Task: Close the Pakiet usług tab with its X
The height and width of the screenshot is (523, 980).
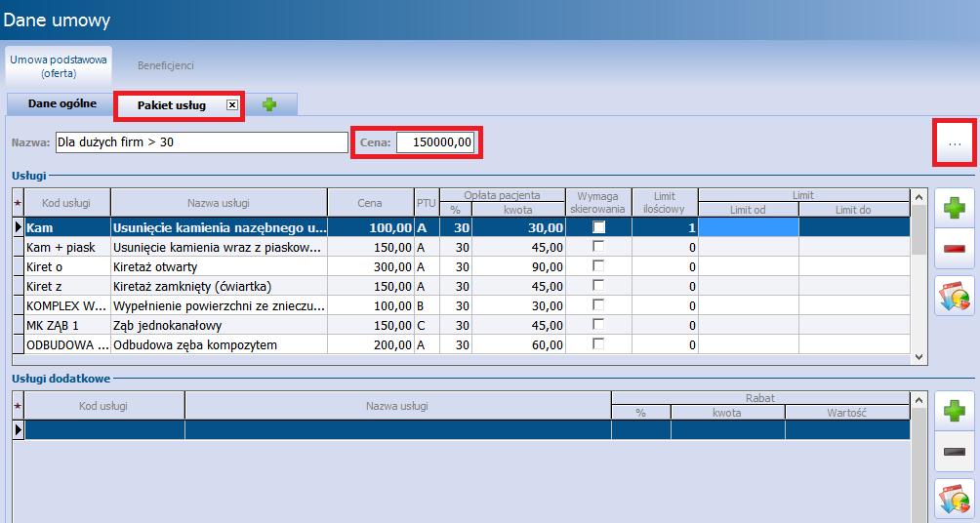Action: coord(232,105)
